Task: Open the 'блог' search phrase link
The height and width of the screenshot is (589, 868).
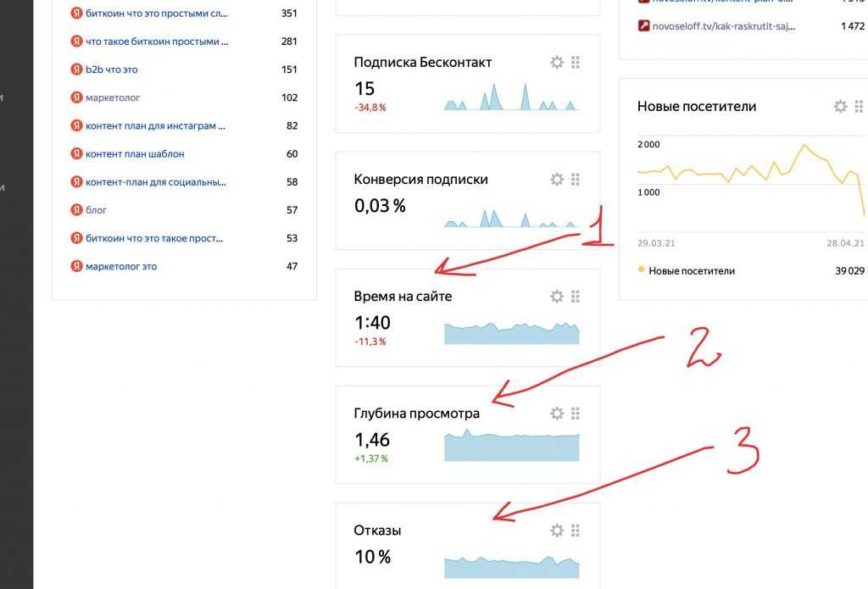Action: (96, 209)
